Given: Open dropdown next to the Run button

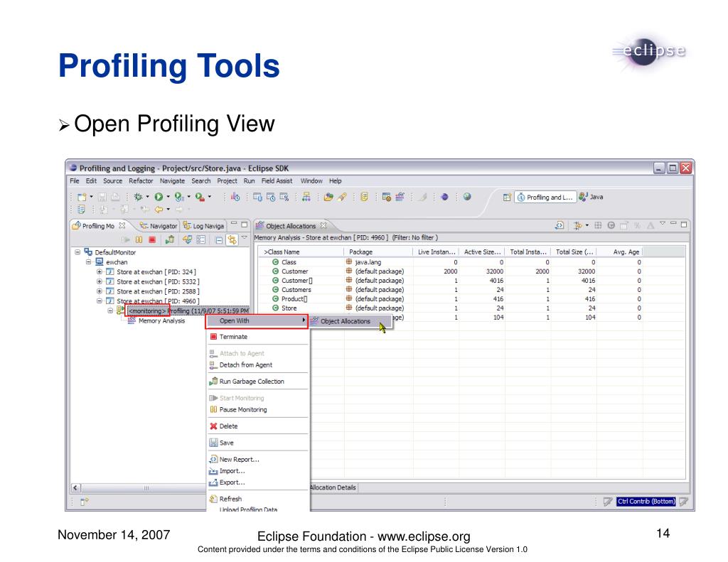Looking at the screenshot, I should pos(168,197).
